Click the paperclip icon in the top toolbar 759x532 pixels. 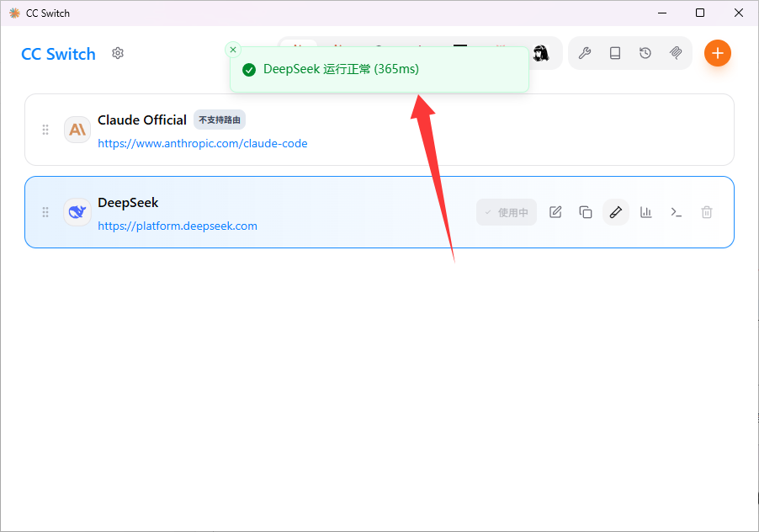point(676,53)
